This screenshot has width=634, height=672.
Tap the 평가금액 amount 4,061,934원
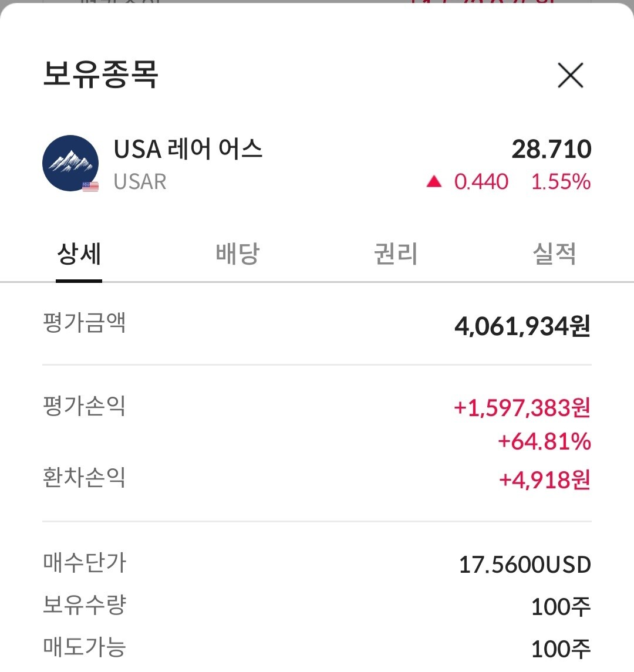coord(522,326)
